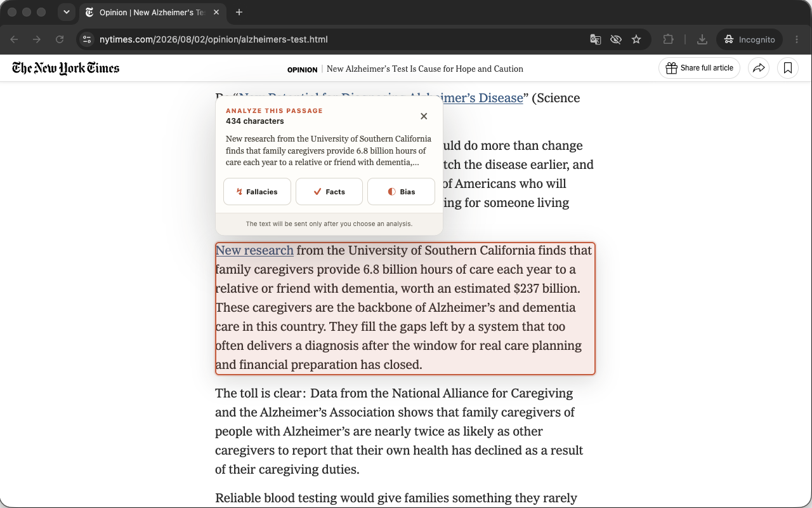Click Share full article button
Screen dimensions: 812x508
(x=699, y=68)
